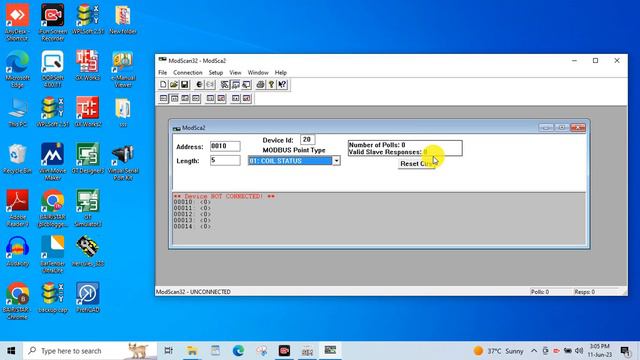640x360 pixels.
Task: Click the 00014 data row
Action: point(192,227)
